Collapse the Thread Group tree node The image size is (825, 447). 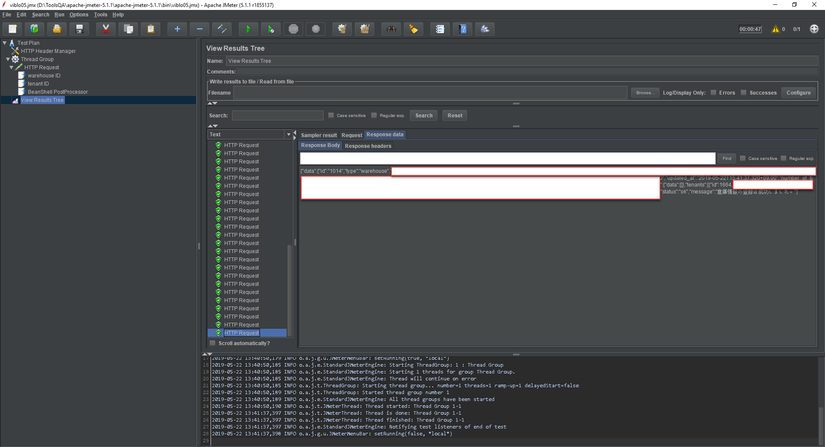8,59
